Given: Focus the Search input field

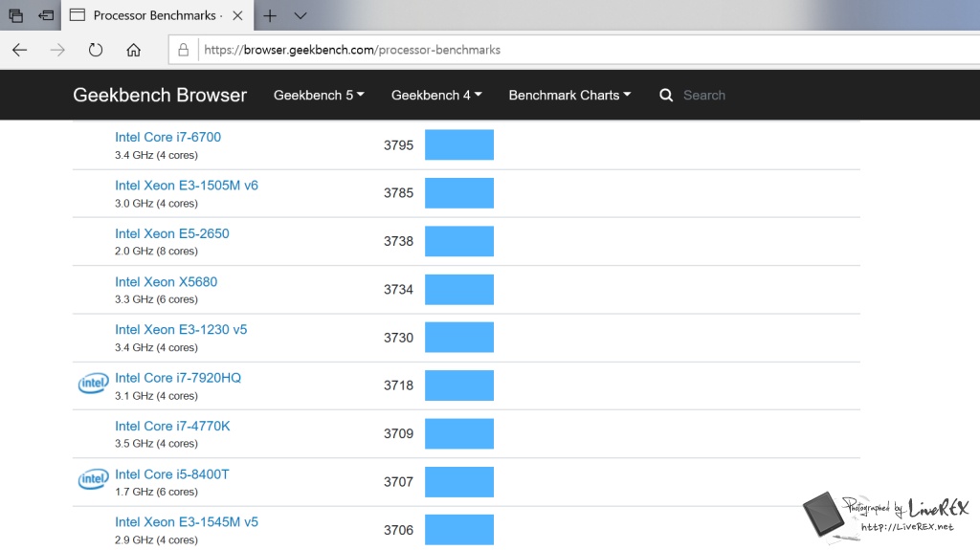Looking at the screenshot, I should (703, 95).
